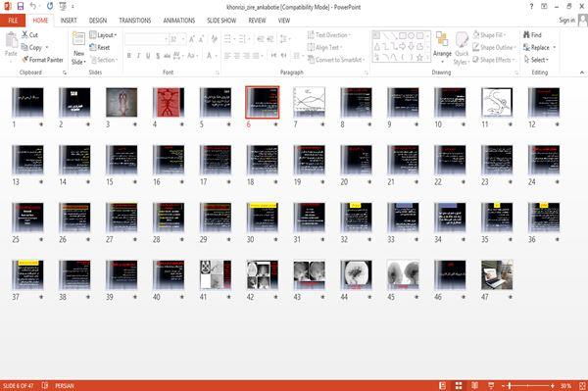Open Quick Styles gallery

pos(462,48)
